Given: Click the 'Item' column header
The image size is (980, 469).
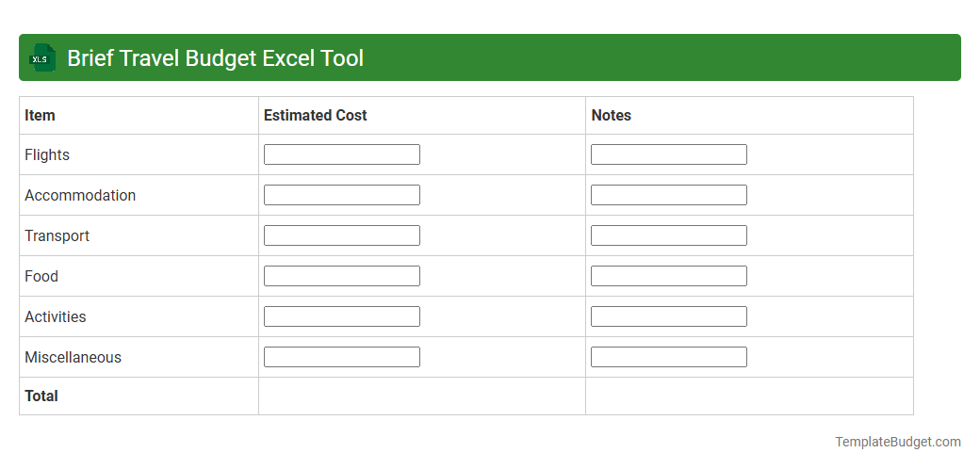Looking at the screenshot, I should pos(40,116).
